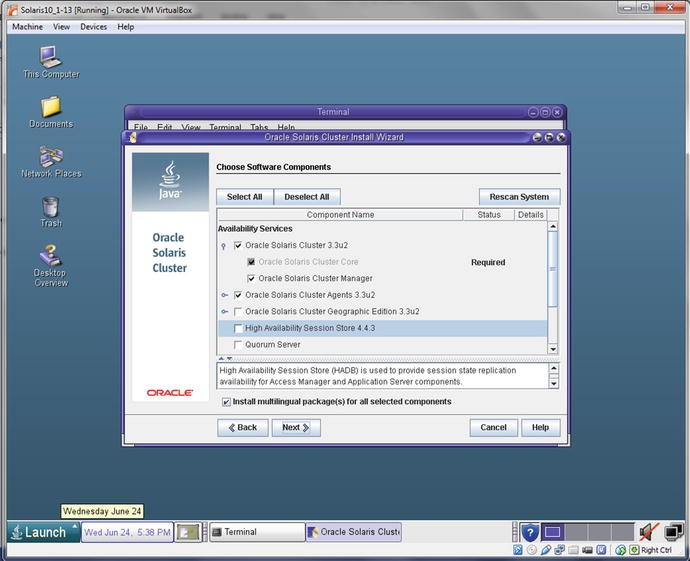Click Deselect All button

(307, 197)
